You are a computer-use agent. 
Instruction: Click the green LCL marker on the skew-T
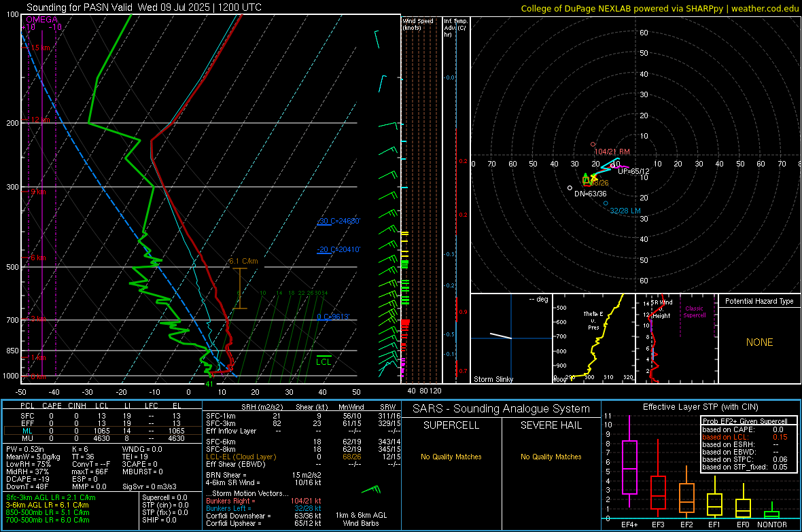324,361
